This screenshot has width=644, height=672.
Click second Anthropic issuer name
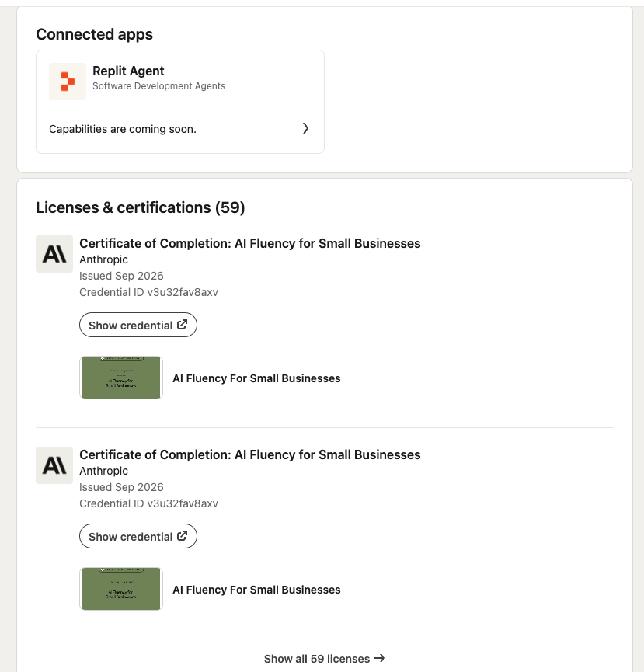[x=103, y=471]
